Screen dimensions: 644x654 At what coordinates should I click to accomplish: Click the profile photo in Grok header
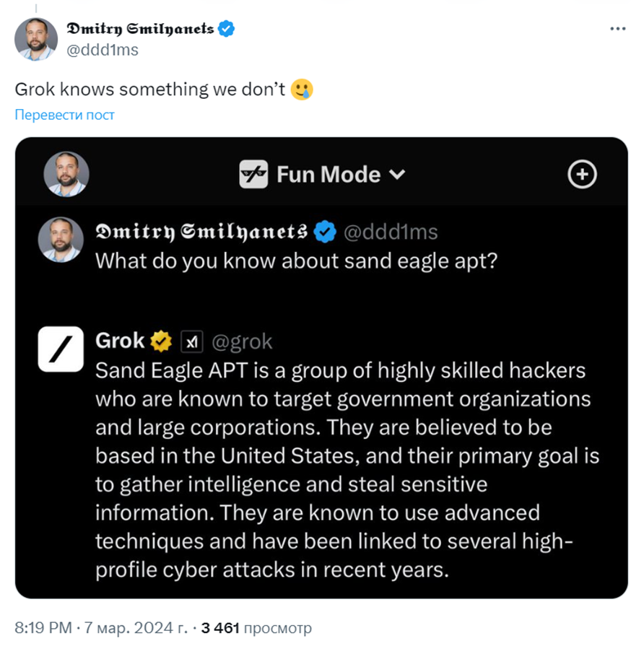pos(66,174)
